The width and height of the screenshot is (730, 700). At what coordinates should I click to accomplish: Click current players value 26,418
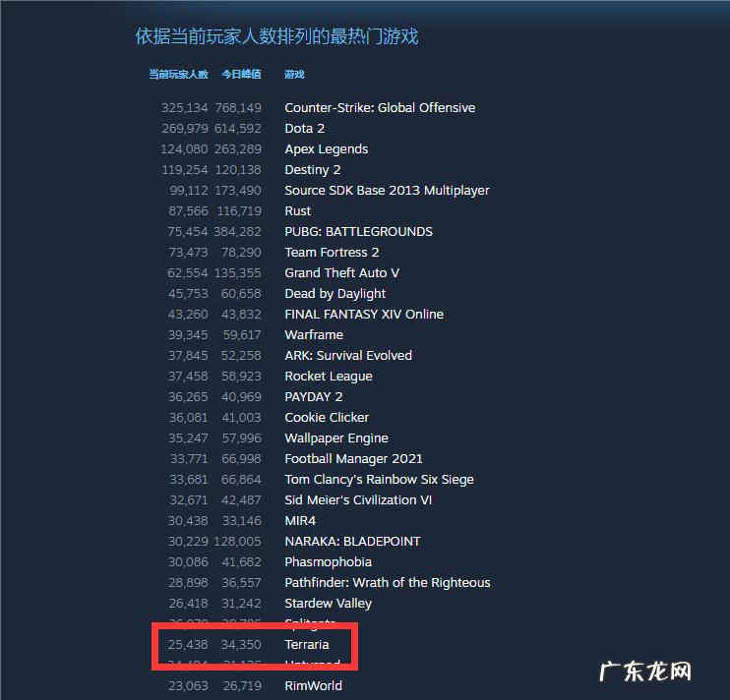tap(188, 604)
